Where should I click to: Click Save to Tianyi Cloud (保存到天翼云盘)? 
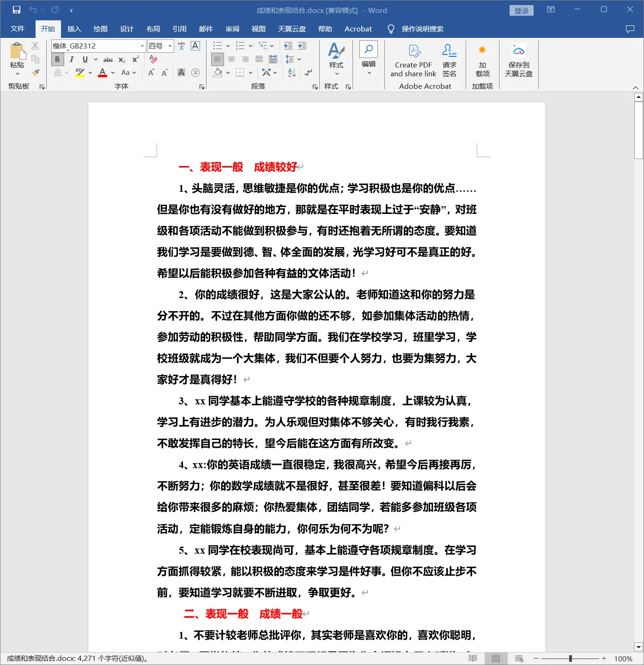point(518,61)
